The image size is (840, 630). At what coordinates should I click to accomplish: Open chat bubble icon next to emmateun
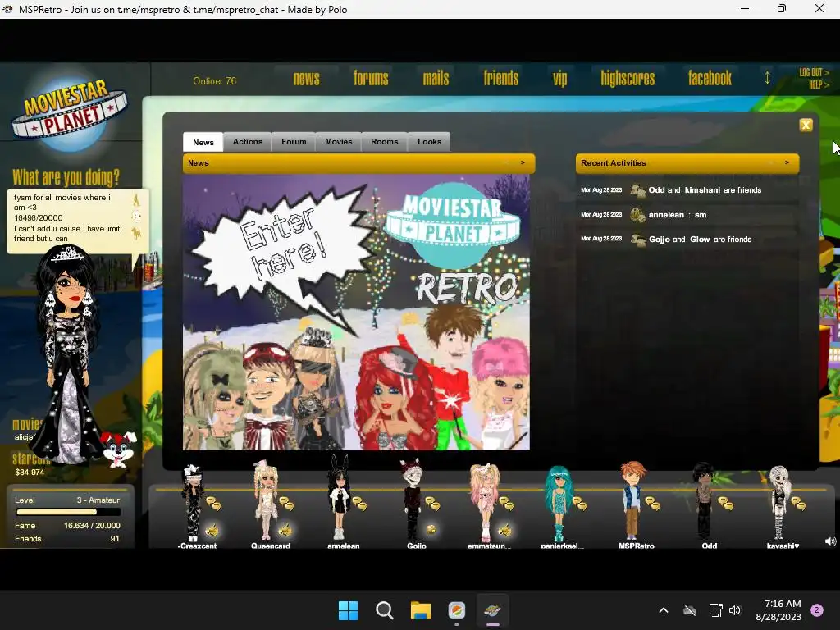pyautogui.click(x=506, y=503)
